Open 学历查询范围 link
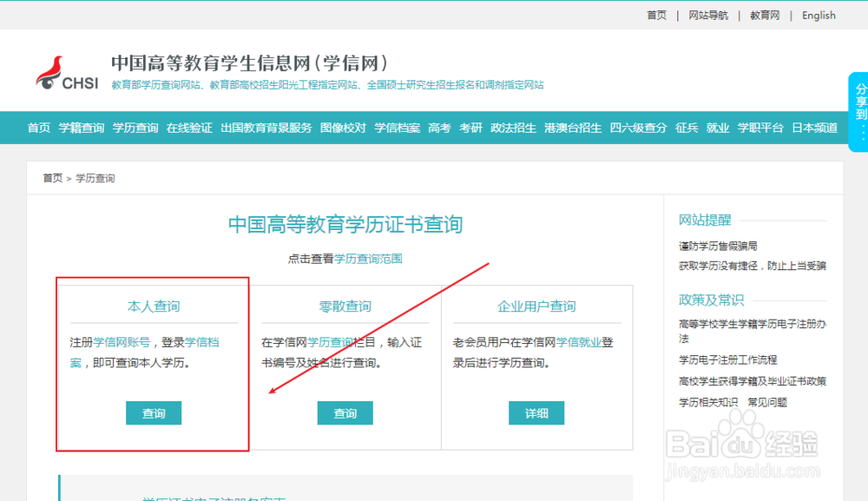868x501 pixels. (x=368, y=259)
